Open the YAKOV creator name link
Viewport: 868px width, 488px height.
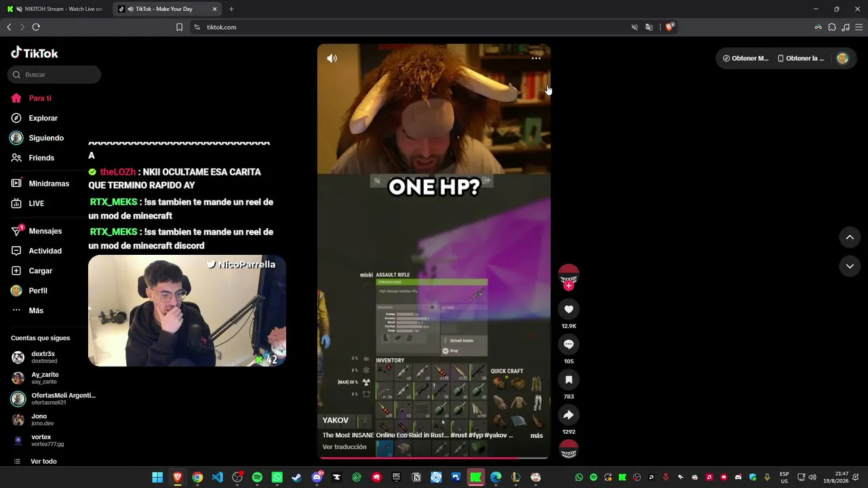point(336,420)
